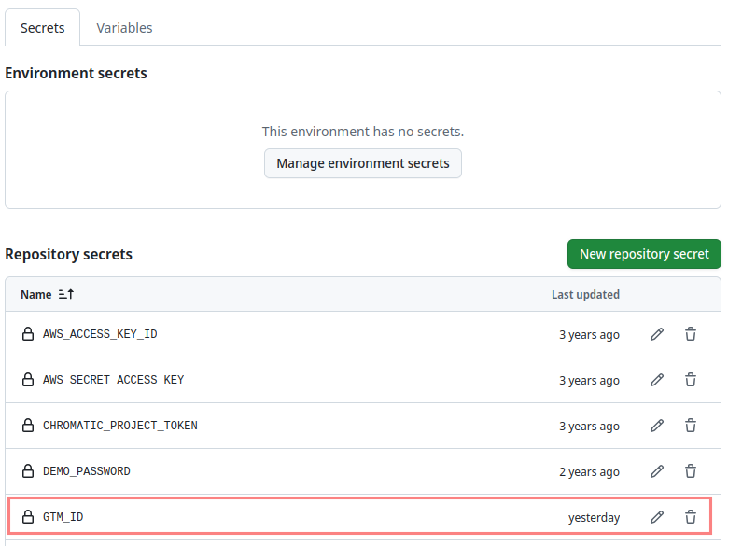Image resolution: width=756 pixels, height=546 pixels.
Task: Click the lock icon beside AWS_ACCESS_KEY_ID
Action: click(27, 333)
